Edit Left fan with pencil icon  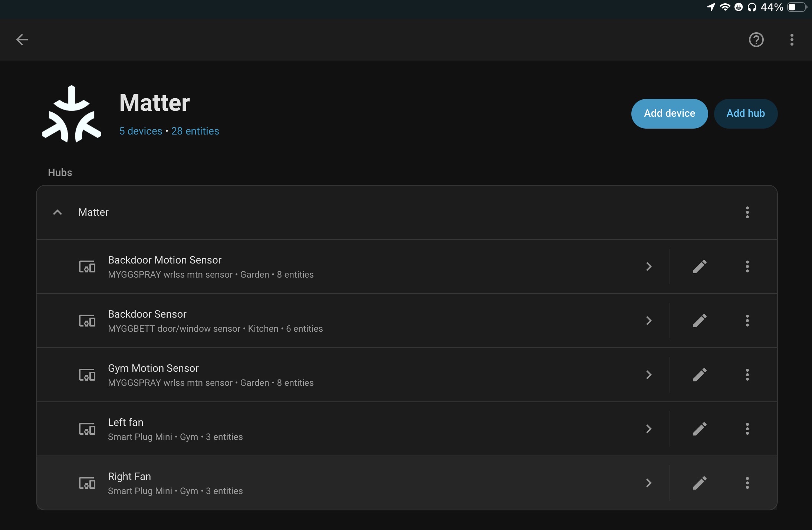coord(700,429)
